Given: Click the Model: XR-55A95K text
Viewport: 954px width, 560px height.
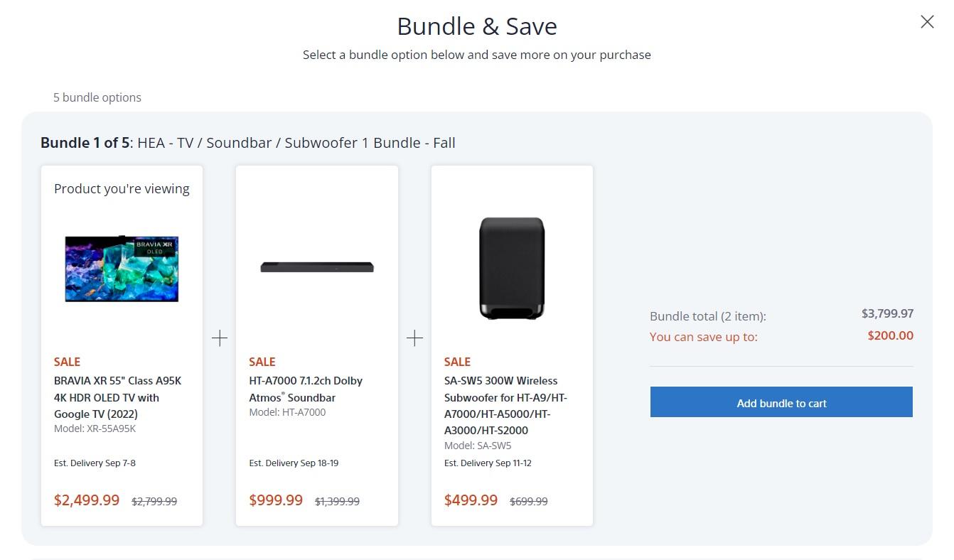Looking at the screenshot, I should [x=95, y=429].
